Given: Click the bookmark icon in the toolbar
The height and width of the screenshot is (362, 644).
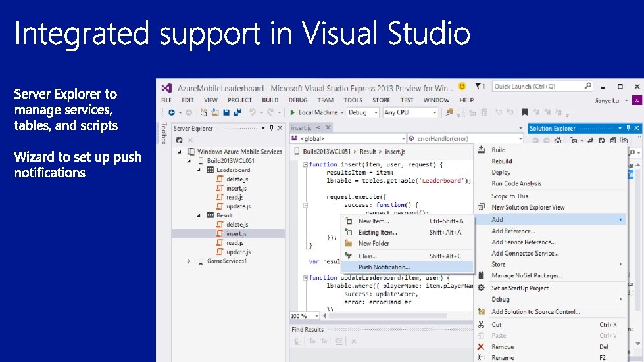Looking at the screenshot, I should pyautogui.click(x=524, y=112).
